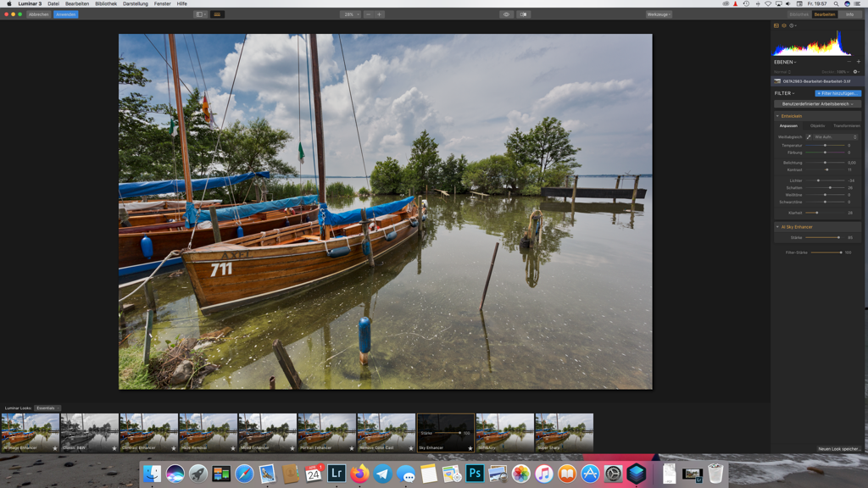
Task: Pick white balance with the eyedropper icon
Action: [x=809, y=137]
